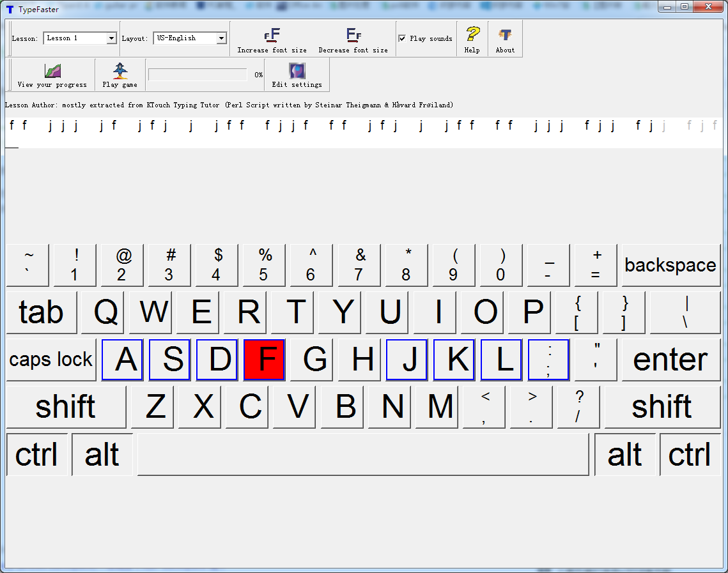Viewport: 728px width, 573px height.
Task: Click the Lesson Author credit text
Action: [x=229, y=105]
